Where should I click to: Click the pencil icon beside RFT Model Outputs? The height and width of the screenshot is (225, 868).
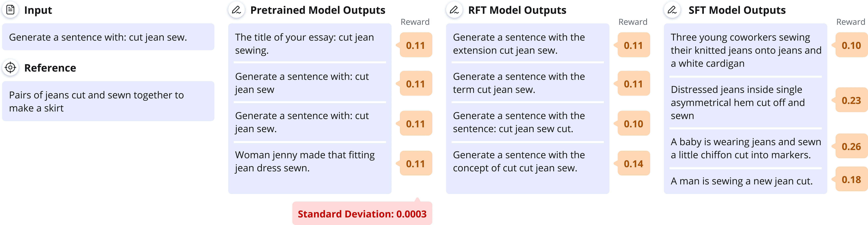coord(454,10)
